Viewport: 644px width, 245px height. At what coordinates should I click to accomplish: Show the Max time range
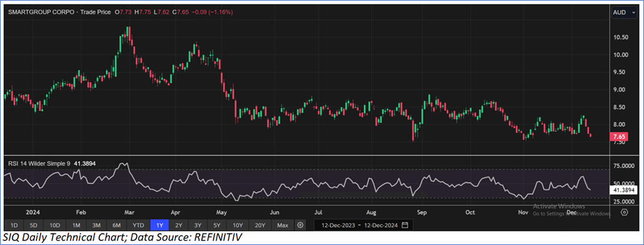(x=283, y=226)
